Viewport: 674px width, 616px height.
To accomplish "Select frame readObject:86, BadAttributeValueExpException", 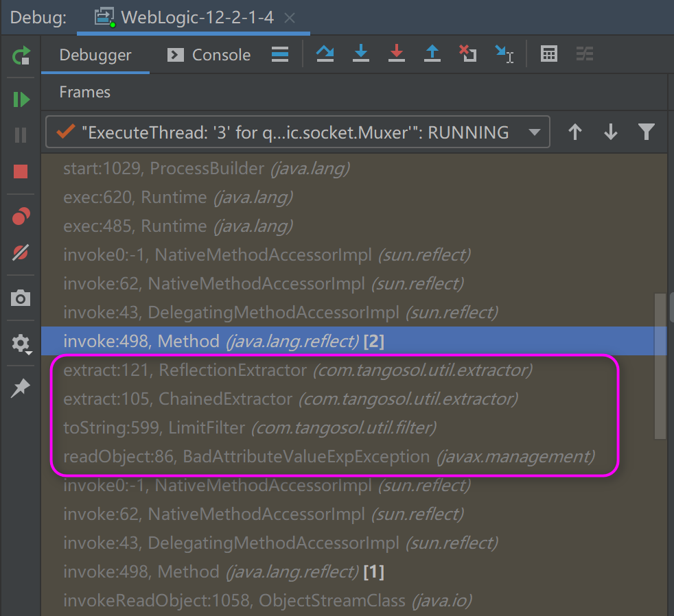I will click(353, 456).
